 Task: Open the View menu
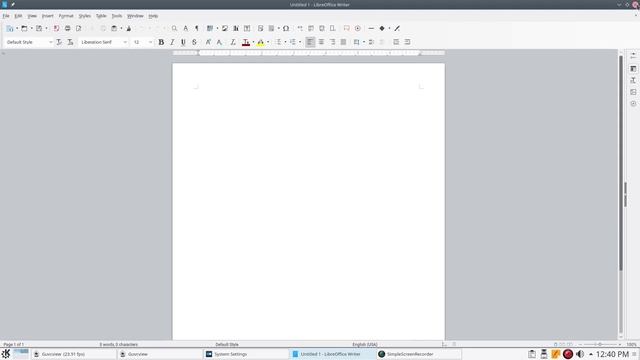pos(32,16)
